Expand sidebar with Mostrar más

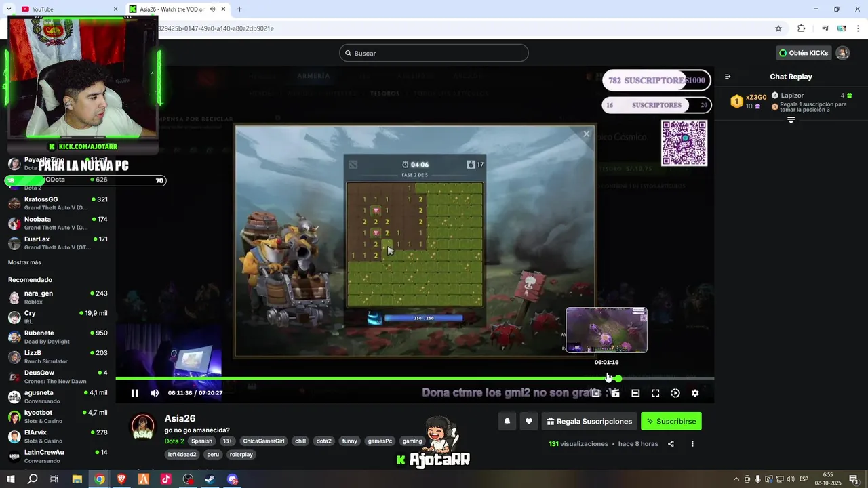[x=24, y=262]
